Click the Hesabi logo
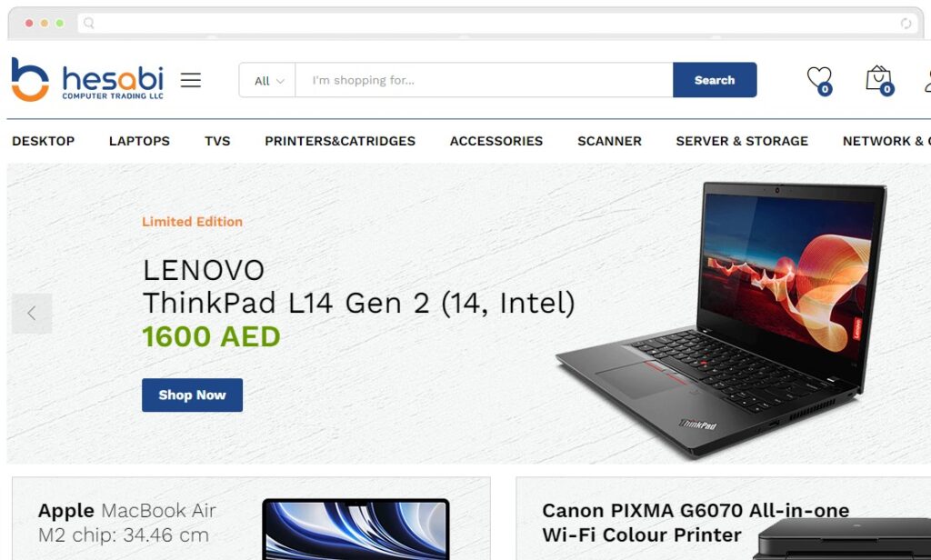This screenshot has height=560, width=931. (x=88, y=80)
